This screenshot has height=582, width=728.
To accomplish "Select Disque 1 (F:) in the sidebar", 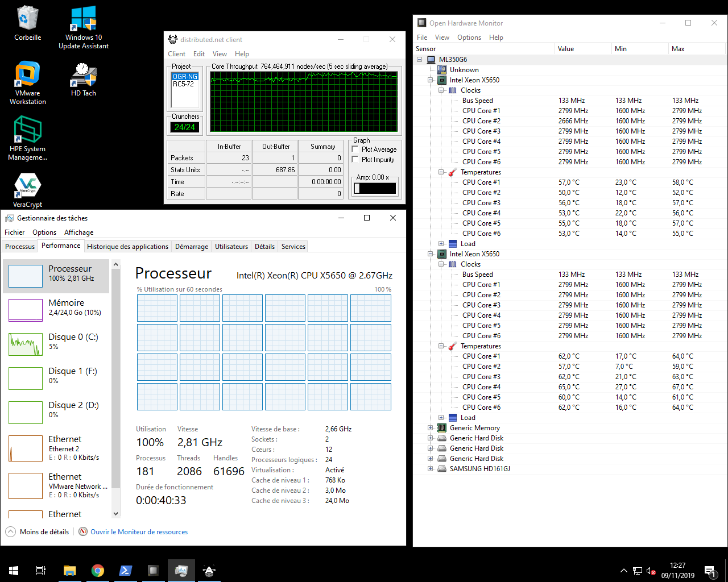I will click(56, 378).
